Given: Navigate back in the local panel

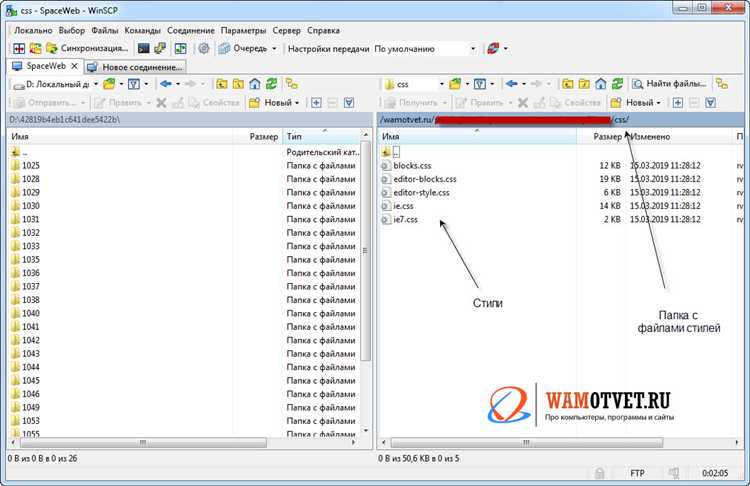Looking at the screenshot, I should (x=166, y=84).
